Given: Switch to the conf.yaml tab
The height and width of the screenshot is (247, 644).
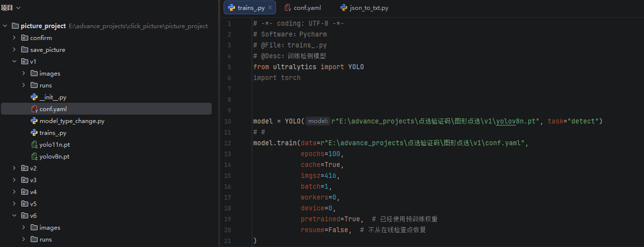Looking at the screenshot, I should (307, 8).
